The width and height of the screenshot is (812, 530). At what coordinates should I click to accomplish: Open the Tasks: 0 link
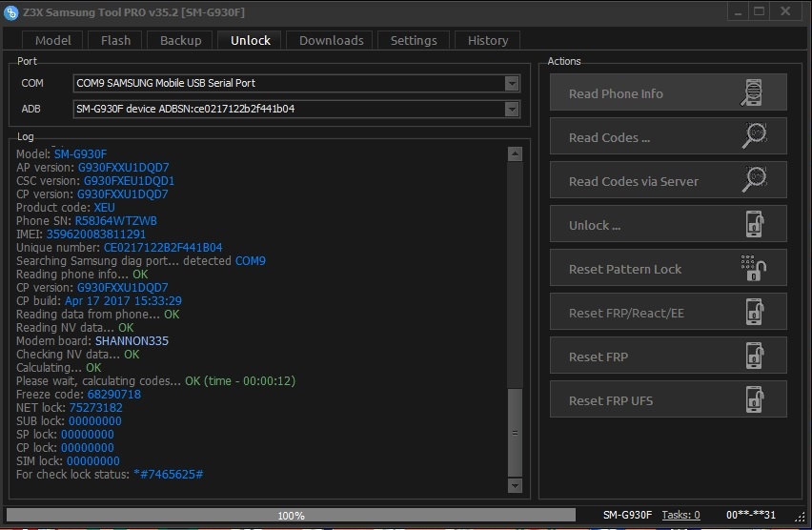coord(681,515)
